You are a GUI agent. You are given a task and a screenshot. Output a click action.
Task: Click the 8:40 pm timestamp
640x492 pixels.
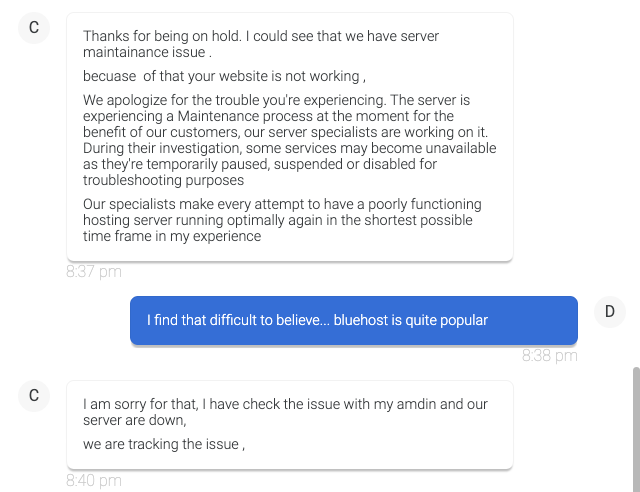pyautogui.click(x=94, y=481)
